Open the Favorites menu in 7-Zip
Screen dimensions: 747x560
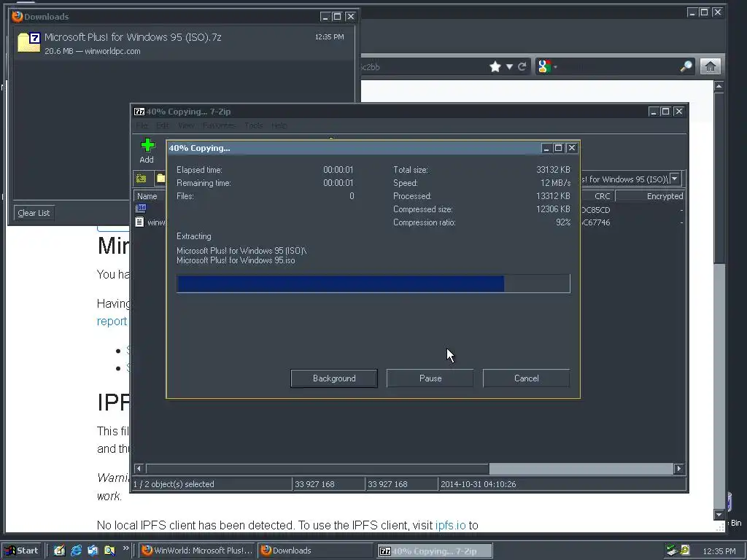(219, 125)
